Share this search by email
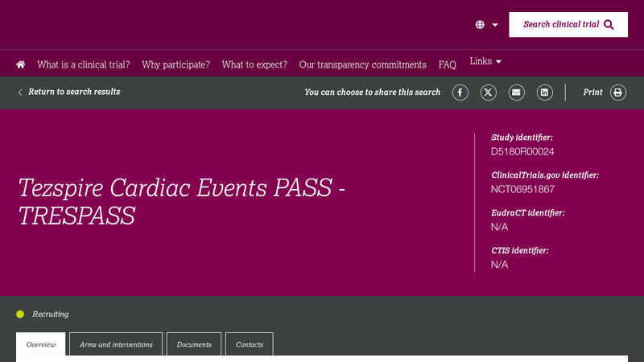 tap(516, 93)
